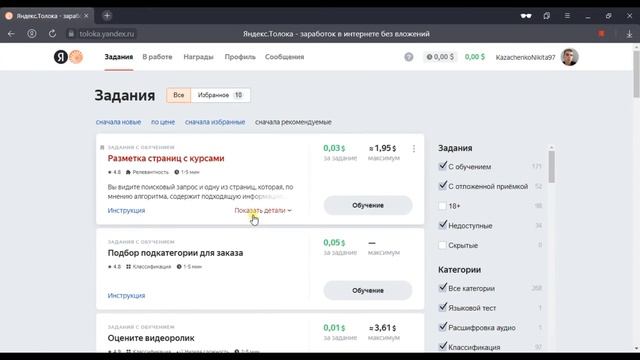Toggle the Классификация checkbox
Viewport: 640px width, 360px height.
click(442, 347)
